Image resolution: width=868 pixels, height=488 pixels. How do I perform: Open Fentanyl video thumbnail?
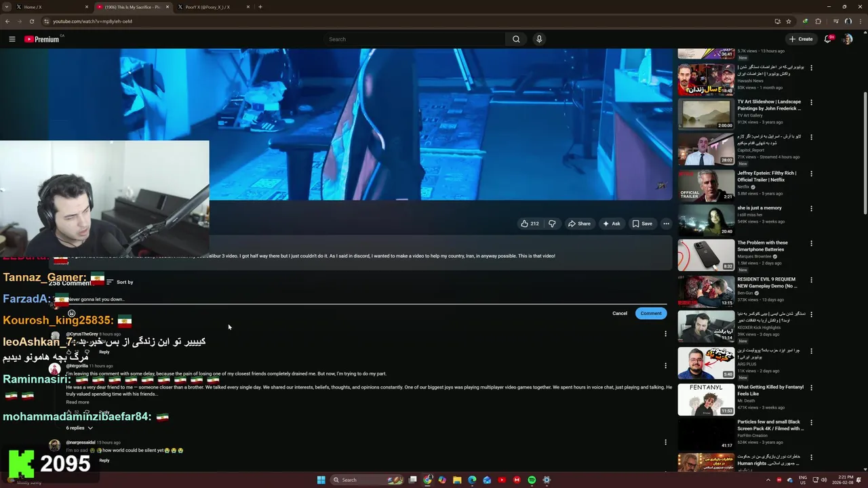click(706, 400)
